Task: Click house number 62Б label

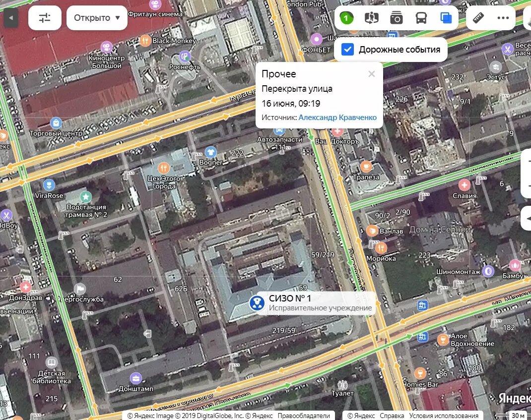Action: click(181, 289)
